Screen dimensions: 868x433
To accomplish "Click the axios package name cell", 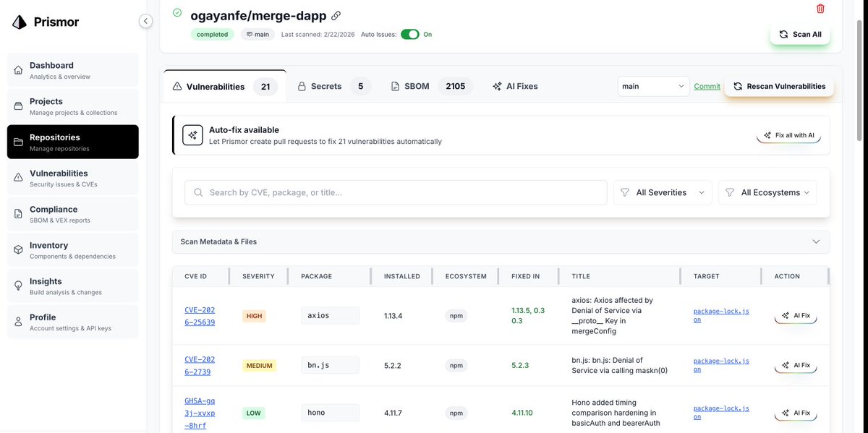I will click(330, 316).
